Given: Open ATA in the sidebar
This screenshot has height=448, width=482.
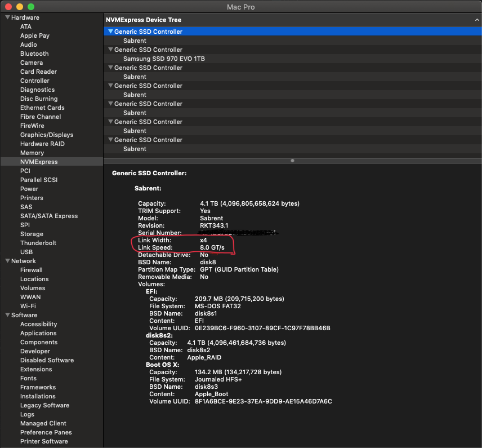Looking at the screenshot, I should click(26, 27).
